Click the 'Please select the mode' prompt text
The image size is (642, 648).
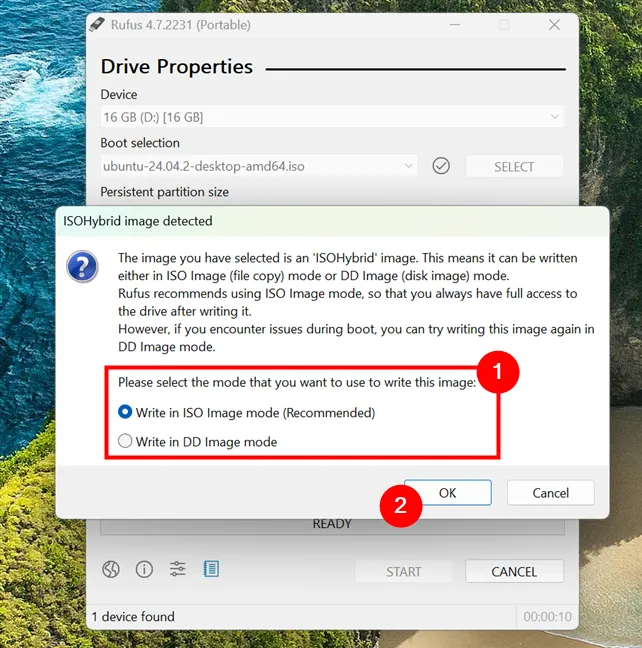click(297, 382)
